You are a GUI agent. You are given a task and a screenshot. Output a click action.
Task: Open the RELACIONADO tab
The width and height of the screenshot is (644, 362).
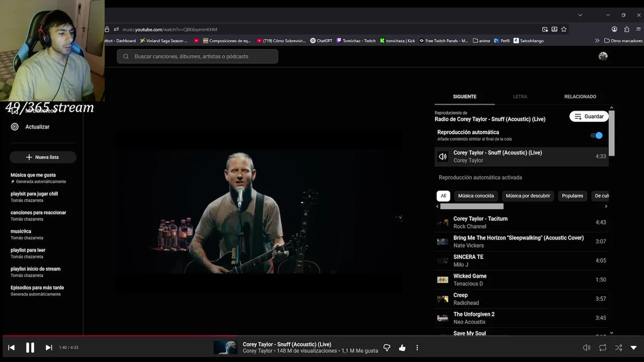point(580,97)
